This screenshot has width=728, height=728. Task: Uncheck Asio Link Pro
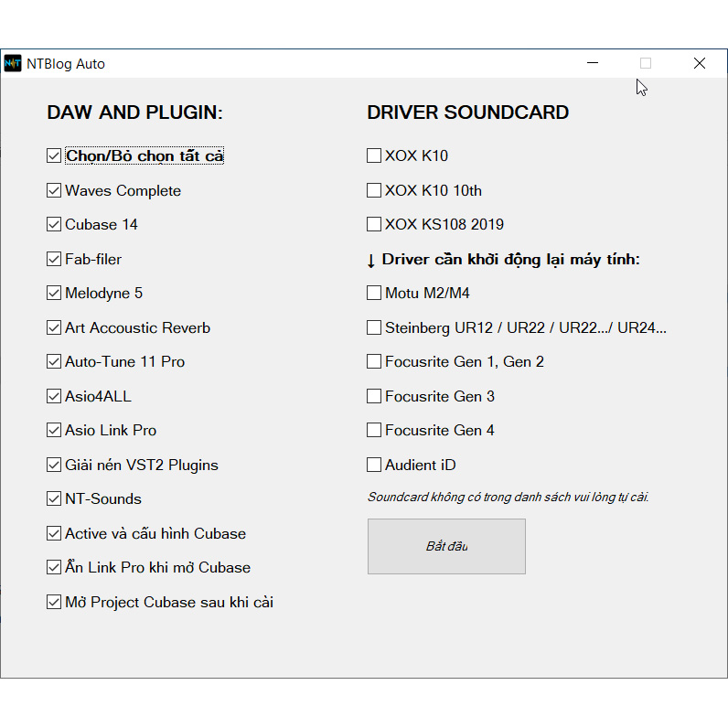point(54,431)
